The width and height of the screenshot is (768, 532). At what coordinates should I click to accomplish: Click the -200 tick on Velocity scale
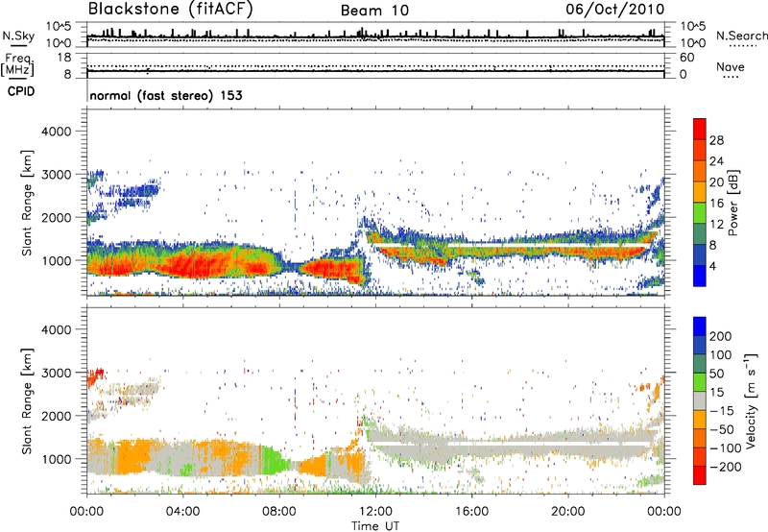(724, 467)
